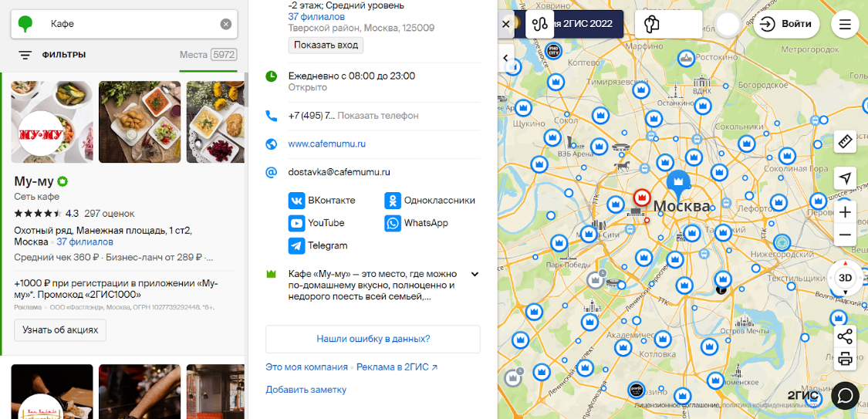This screenshot has width=868, height=419.
Task: Click the 'Войти' login button
Action: [x=786, y=25]
